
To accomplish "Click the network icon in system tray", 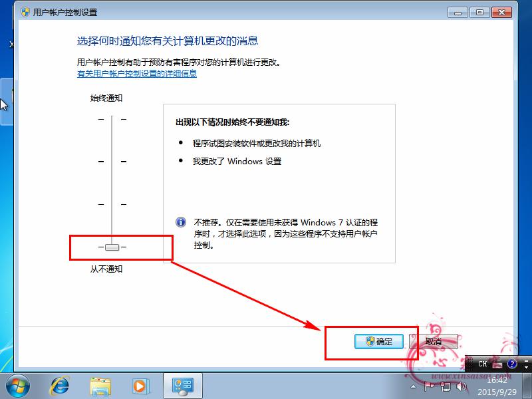I will click(446, 386).
